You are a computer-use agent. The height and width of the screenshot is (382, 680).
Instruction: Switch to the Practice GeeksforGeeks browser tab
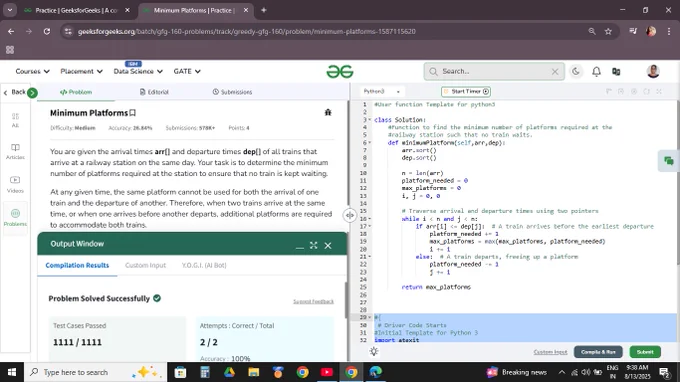point(77,10)
